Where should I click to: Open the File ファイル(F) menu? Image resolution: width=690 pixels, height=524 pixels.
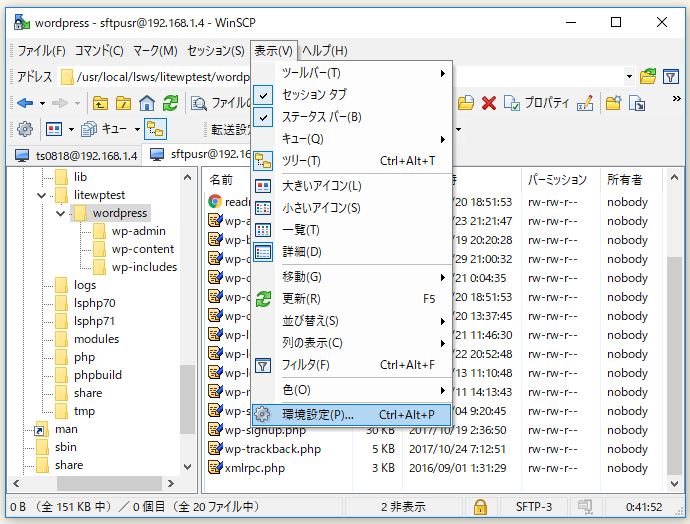point(41,51)
